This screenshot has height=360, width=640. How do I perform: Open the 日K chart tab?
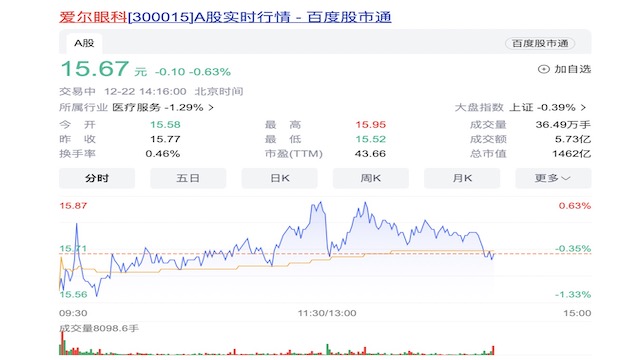pyautogui.click(x=280, y=178)
